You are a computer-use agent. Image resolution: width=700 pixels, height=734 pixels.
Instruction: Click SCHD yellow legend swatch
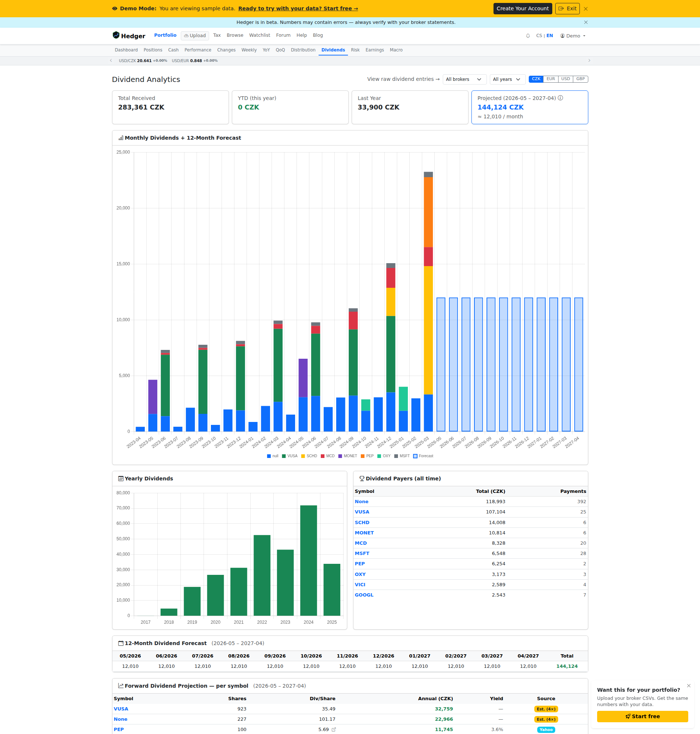pyautogui.click(x=303, y=456)
